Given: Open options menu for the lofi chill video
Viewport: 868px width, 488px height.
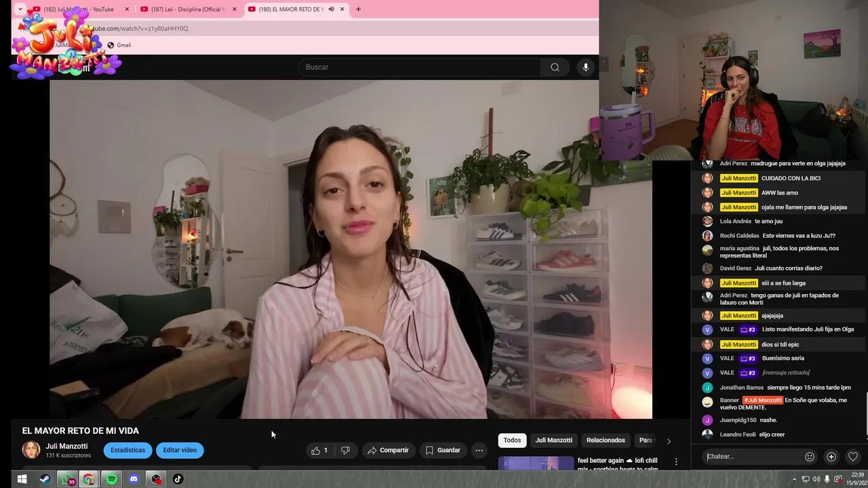Looking at the screenshot, I should (x=675, y=462).
